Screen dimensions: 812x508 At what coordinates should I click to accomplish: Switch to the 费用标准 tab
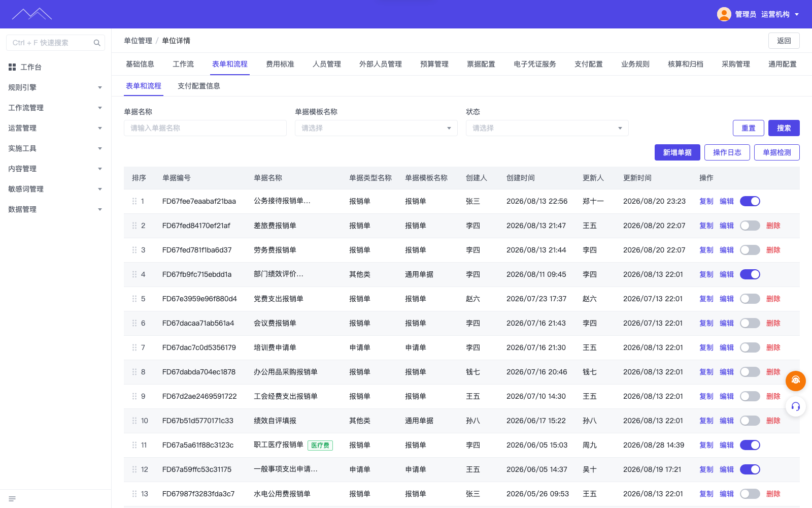pos(280,64)
